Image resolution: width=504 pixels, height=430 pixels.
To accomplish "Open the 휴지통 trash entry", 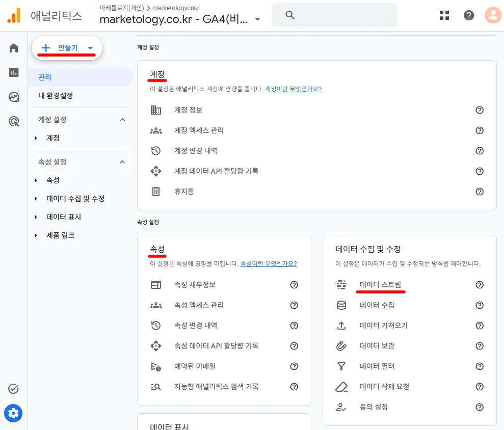I will pos(184,192).
